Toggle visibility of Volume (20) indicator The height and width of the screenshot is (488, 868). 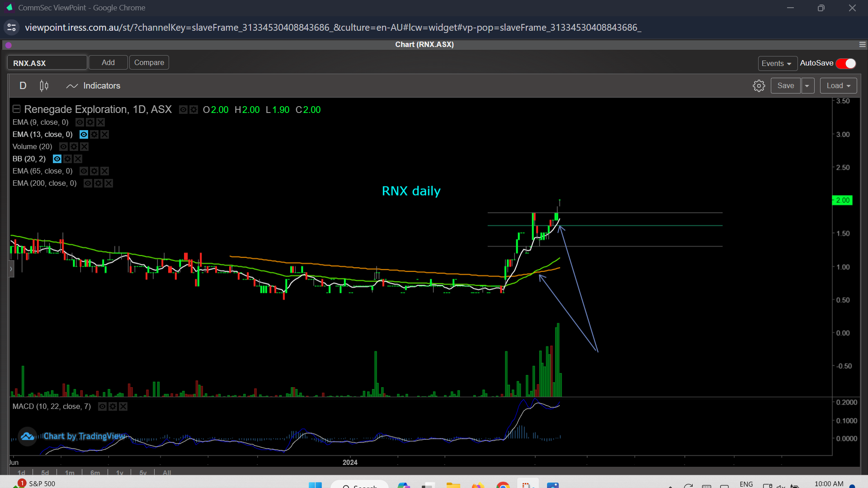(x=63, y=147)
